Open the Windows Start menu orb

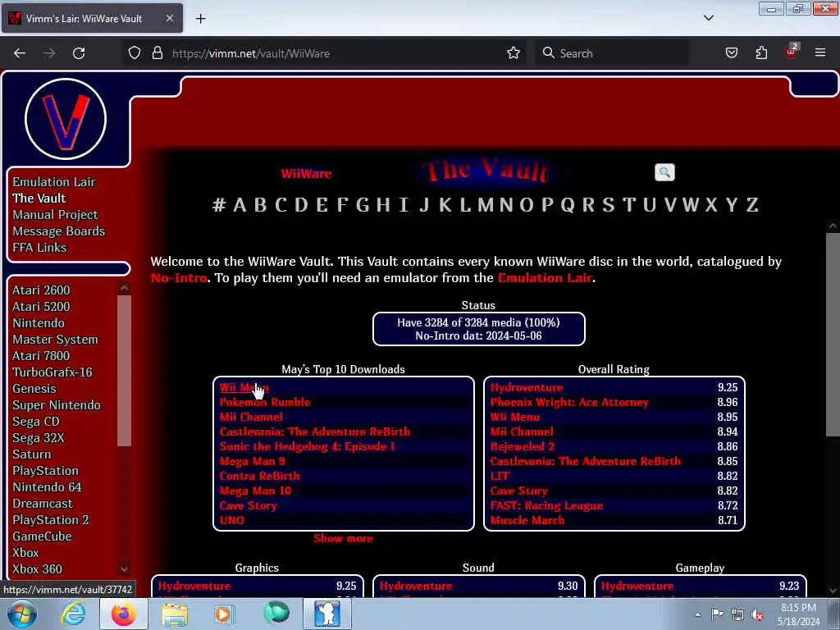[x=21, y=614]
